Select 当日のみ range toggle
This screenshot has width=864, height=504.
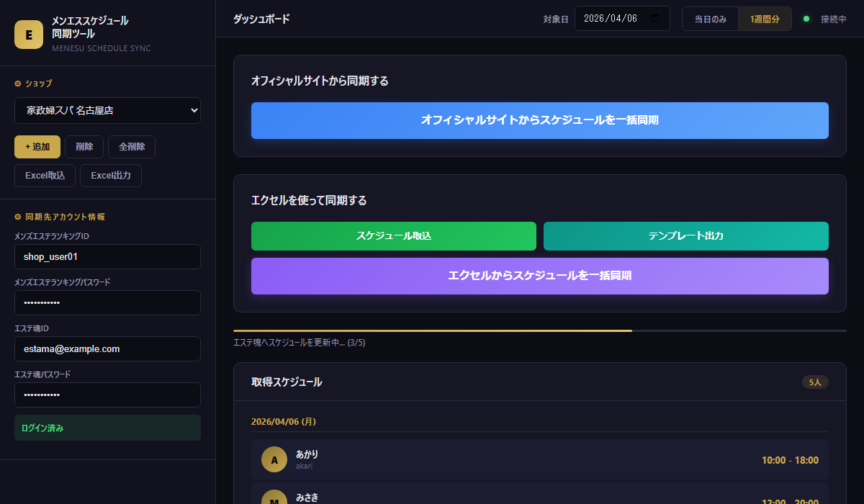pyautogui.click(x=710, y=19)
